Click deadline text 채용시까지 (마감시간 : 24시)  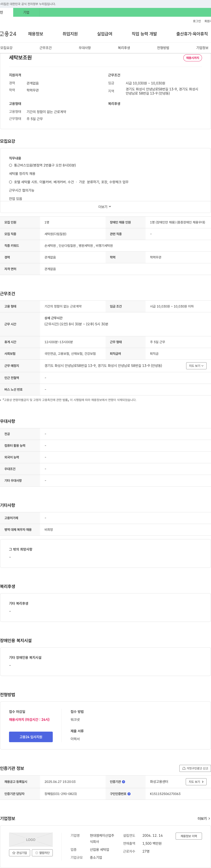[29, 719]
